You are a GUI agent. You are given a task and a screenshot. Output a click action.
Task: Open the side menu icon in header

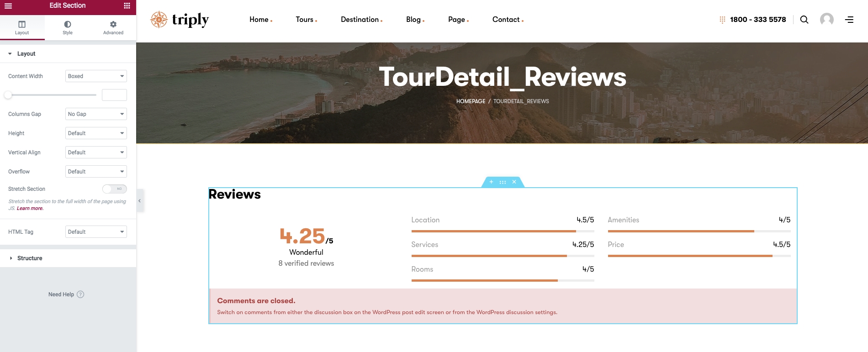(x=849, y=20)
